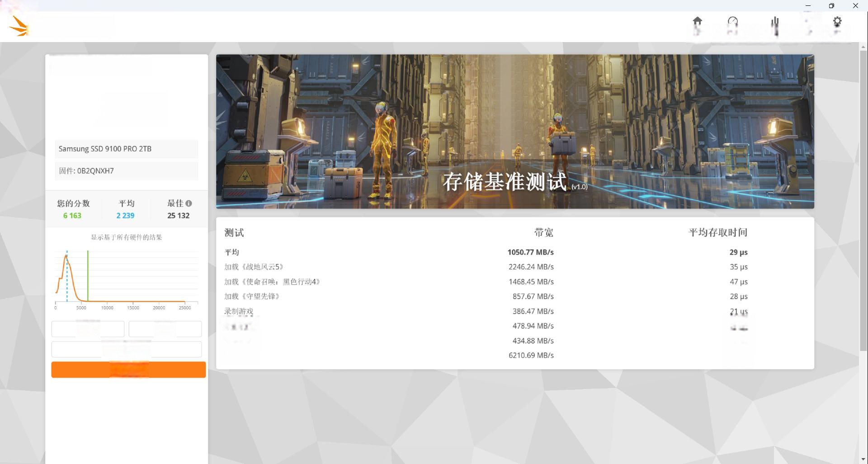
Task: Restore down the 3DMark window
Action: pos(831,5)
